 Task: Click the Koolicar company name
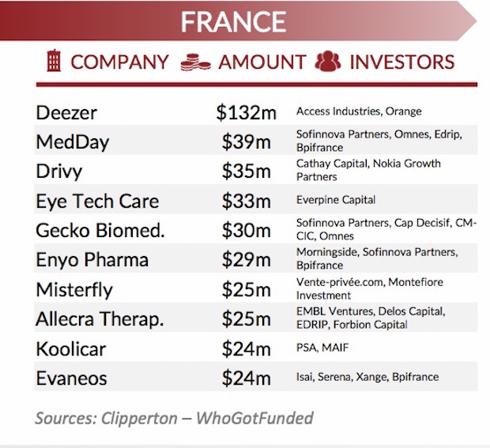[x=71, y=348]
